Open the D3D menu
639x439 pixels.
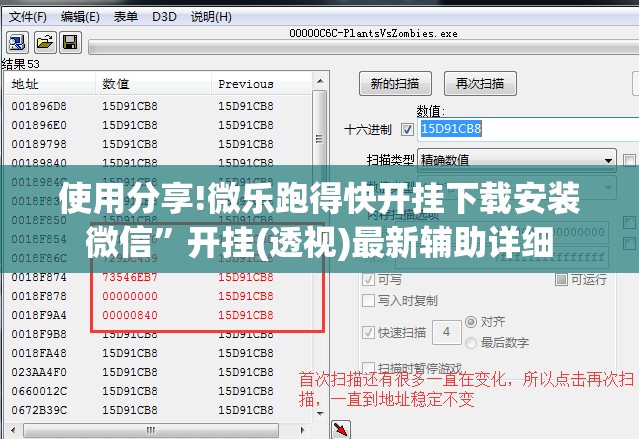164,17
